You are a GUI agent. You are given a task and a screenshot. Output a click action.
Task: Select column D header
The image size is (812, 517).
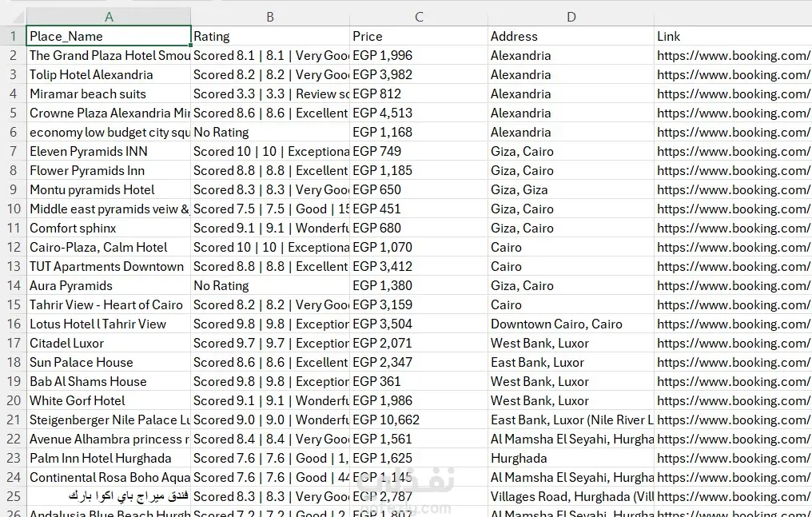571,17
